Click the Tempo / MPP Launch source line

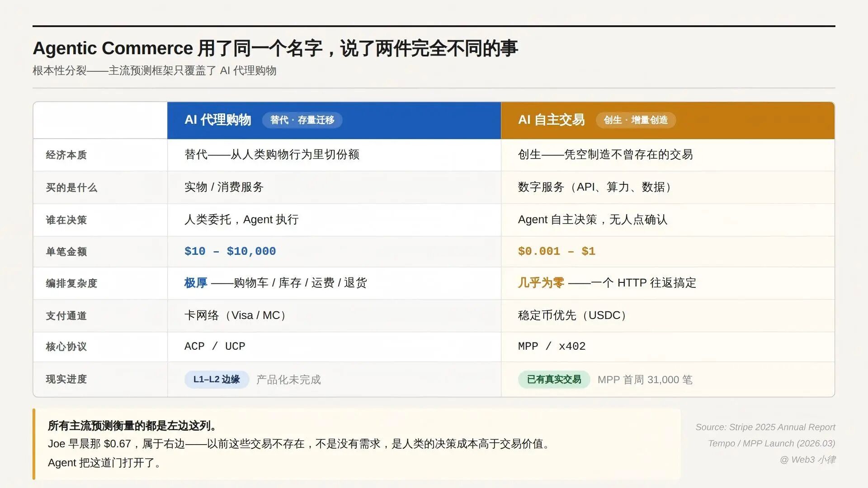pyautogui.click(x=771, y=443)
